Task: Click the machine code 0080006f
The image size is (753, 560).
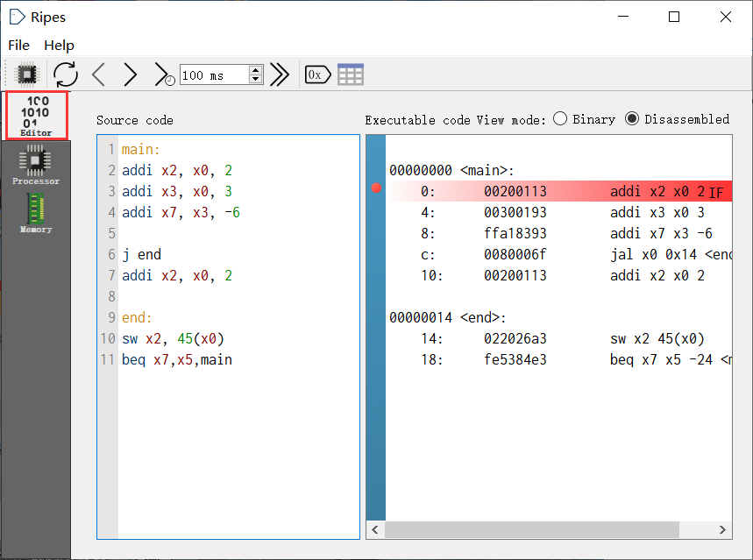Action: coord(515,254)
